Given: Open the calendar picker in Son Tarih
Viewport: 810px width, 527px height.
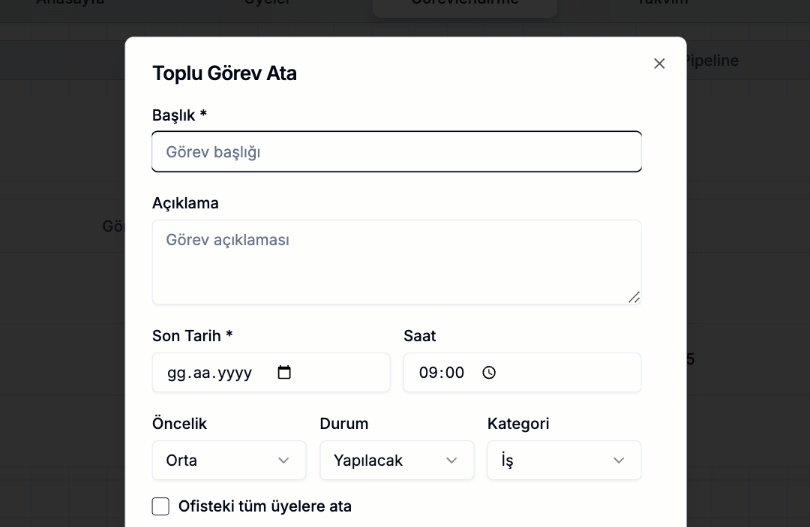Looking at the screenshot, I should [284, 373].
